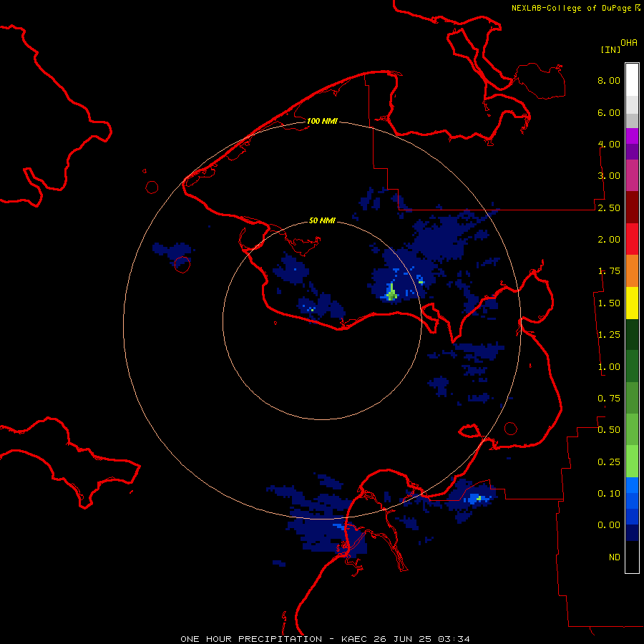Click the yellow swatch in the legend
Image resolution: width=644 pixels, height=644 pixels.
632,303
